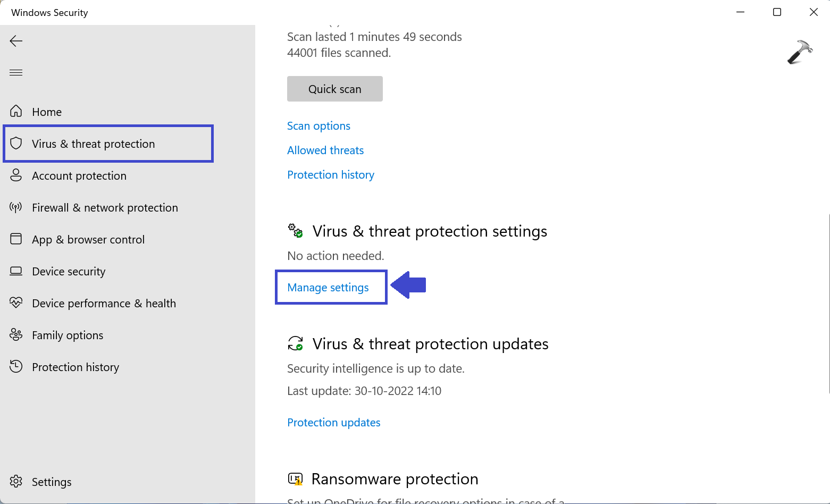Click the Device performance heart icon
The height and width of the screenshot is (504, 830).
[16, 303]
